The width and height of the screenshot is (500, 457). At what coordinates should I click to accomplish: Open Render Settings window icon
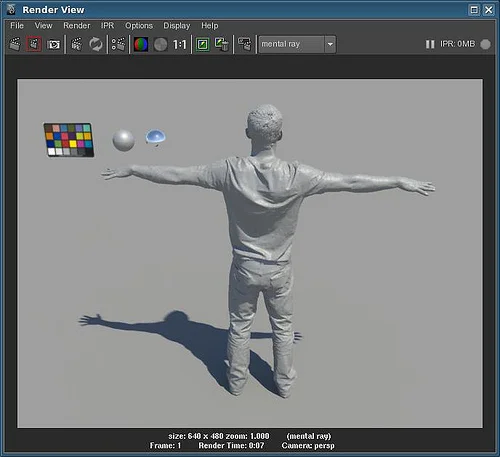click(118, 44)
